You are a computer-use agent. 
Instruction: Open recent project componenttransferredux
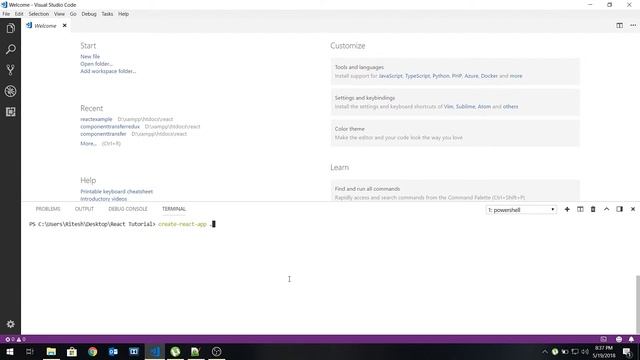click(110, 127)
